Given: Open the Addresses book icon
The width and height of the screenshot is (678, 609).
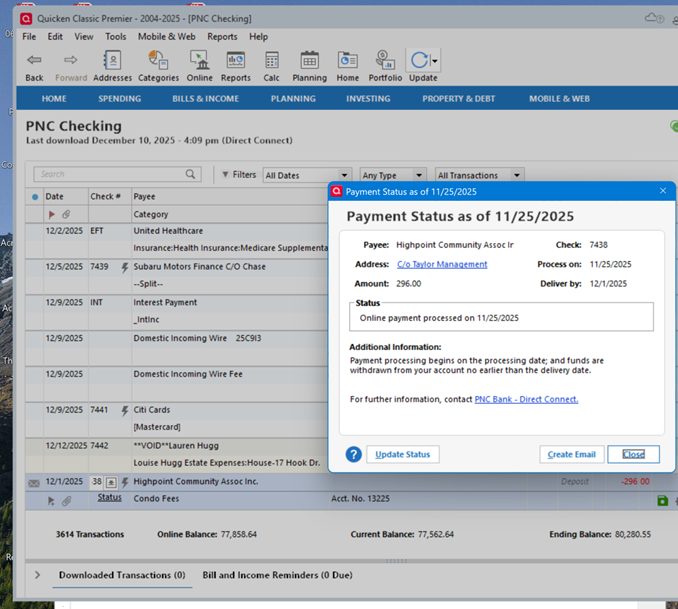Looking at the screenshot, I should tap(112, 60).
